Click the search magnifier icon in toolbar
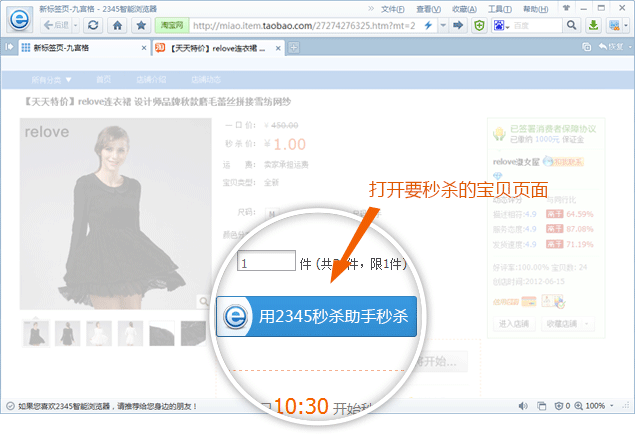Screen dimensions: 635x434 pyautogui.click(x=571, y=26)
